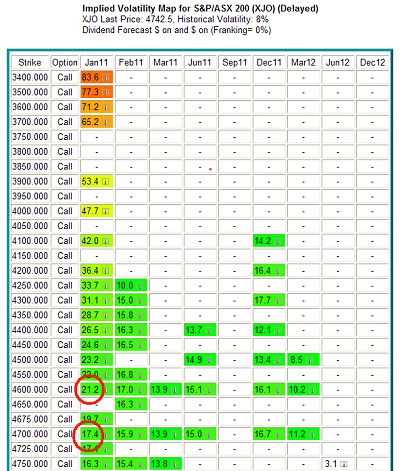Open info icon beside 77.3 value

pos(106,92)
